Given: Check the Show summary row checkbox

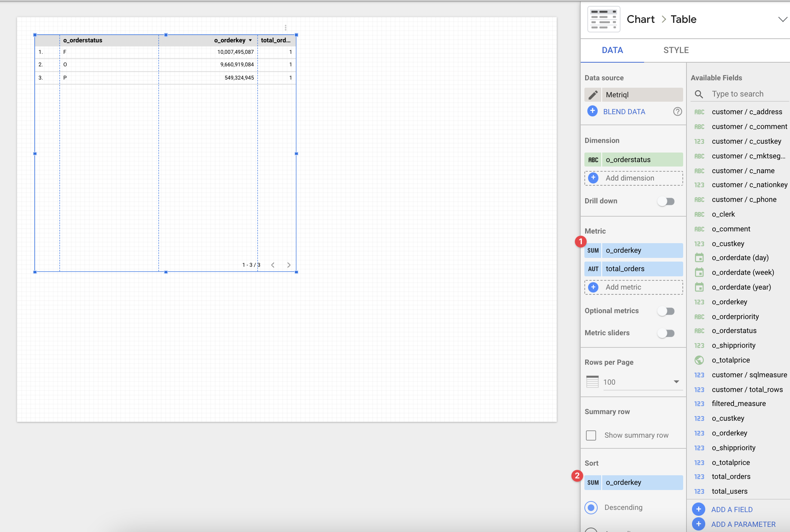Looking at the screenshot, I should (x=591, y=435).
